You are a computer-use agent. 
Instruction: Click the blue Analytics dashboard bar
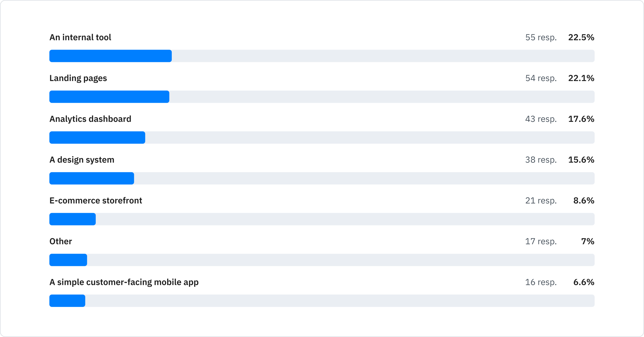click(97, 137)
